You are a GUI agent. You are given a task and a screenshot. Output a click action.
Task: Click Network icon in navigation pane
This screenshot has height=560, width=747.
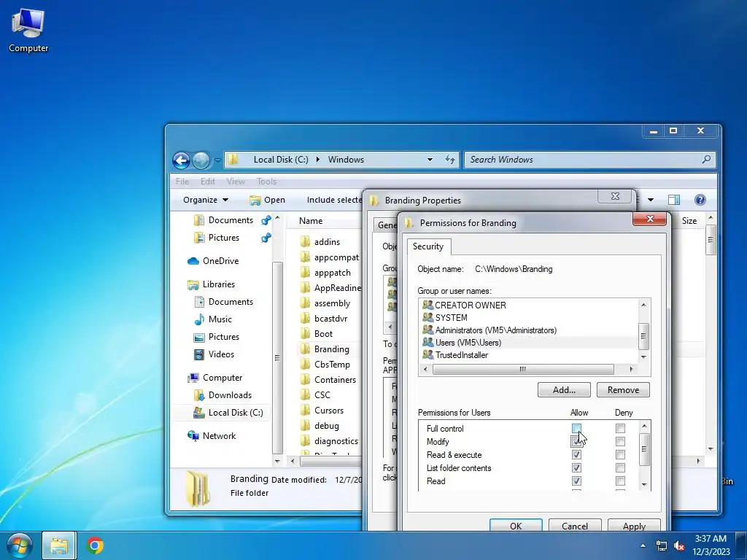click(193, 436)
